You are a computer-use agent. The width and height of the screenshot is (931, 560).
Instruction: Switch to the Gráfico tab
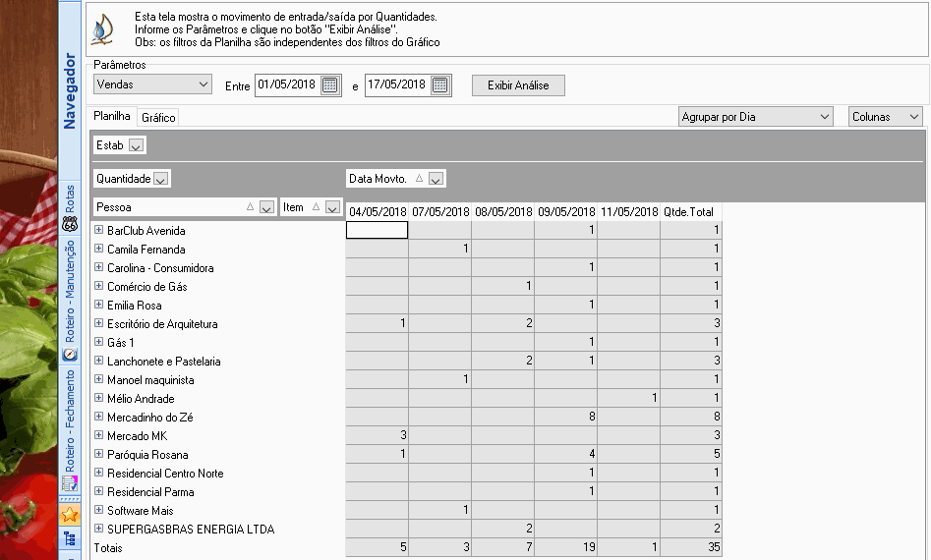(158, 118)
